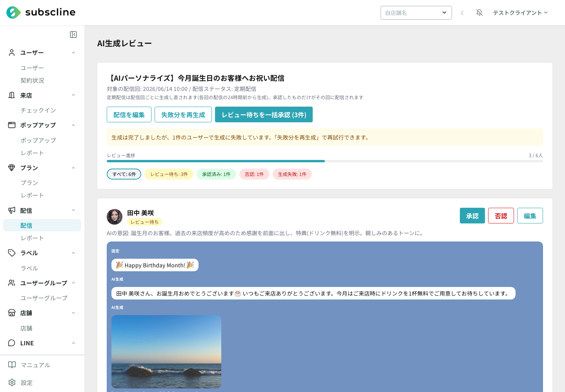Open the 自店舗名 store dropdown

(x=416, y=13)
